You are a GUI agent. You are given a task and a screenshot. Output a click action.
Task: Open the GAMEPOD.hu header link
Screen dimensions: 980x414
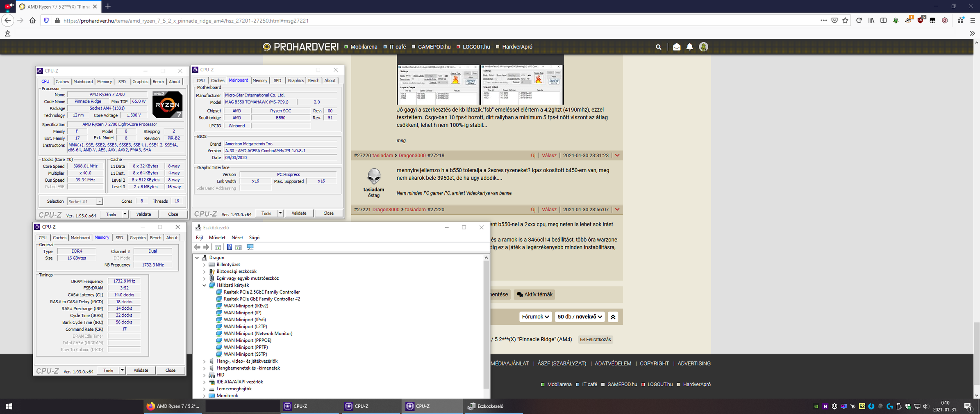pos(434,47)
